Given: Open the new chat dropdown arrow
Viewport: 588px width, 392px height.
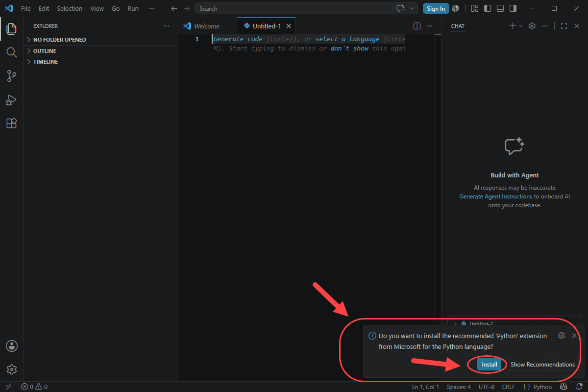Looking at the screenshot, I should [x=521, y=26].
